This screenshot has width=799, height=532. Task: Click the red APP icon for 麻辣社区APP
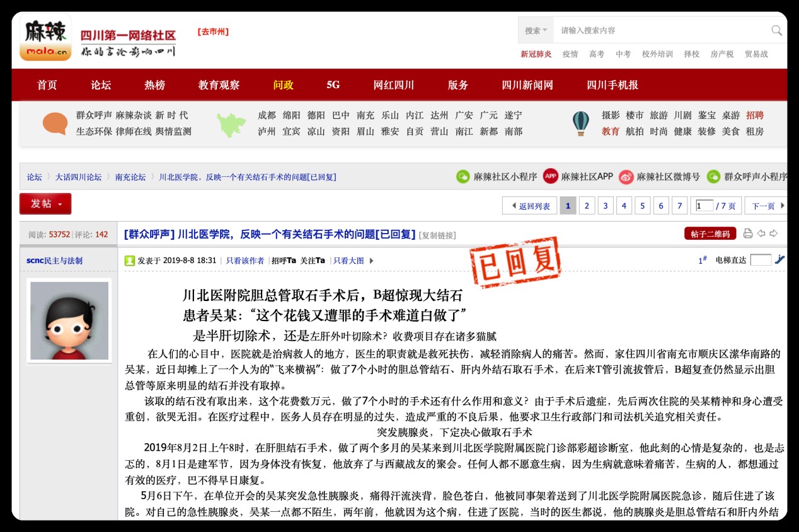click(550, 176)
